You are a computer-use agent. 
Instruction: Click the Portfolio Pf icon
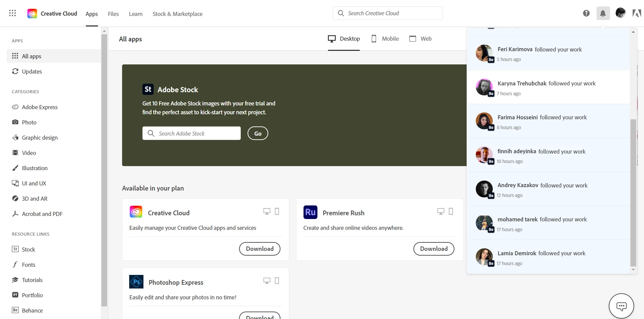(x=15, y=295)
